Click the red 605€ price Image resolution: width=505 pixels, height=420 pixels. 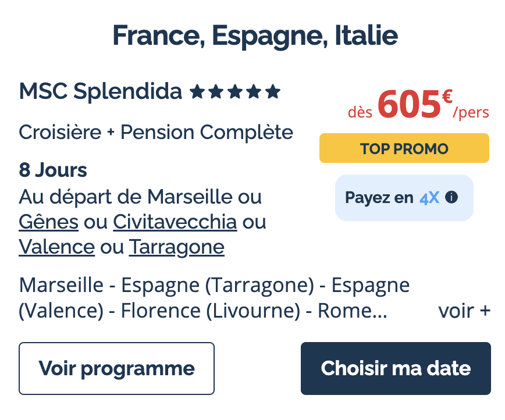[415, 104]
